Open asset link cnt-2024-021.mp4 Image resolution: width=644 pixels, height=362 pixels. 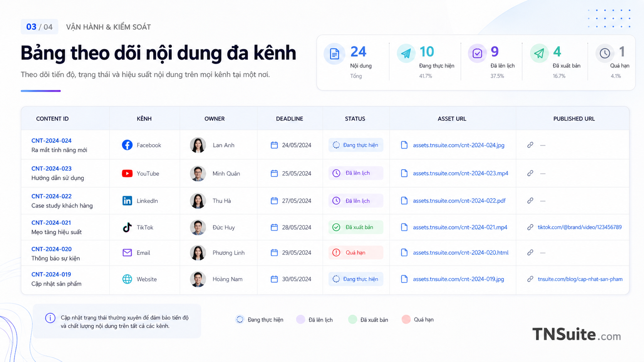point(460,227)
